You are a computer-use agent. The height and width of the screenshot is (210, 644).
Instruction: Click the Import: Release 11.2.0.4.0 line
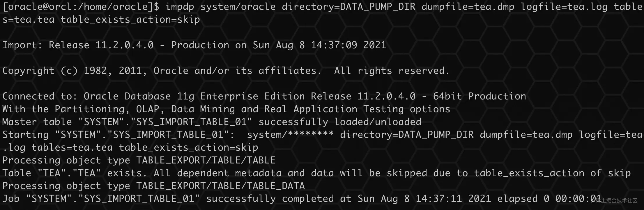tap(194, 45)
